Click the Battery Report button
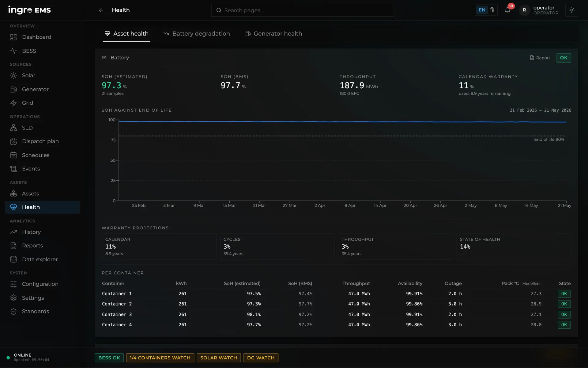 pyautogui.click(x=540, y=58)
